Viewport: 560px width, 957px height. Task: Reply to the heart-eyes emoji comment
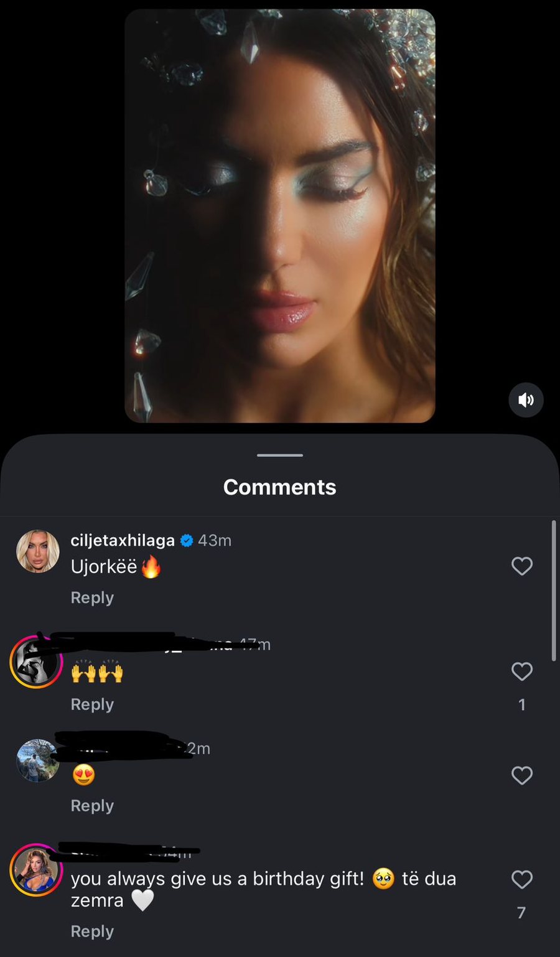click(x=92, y=806)
